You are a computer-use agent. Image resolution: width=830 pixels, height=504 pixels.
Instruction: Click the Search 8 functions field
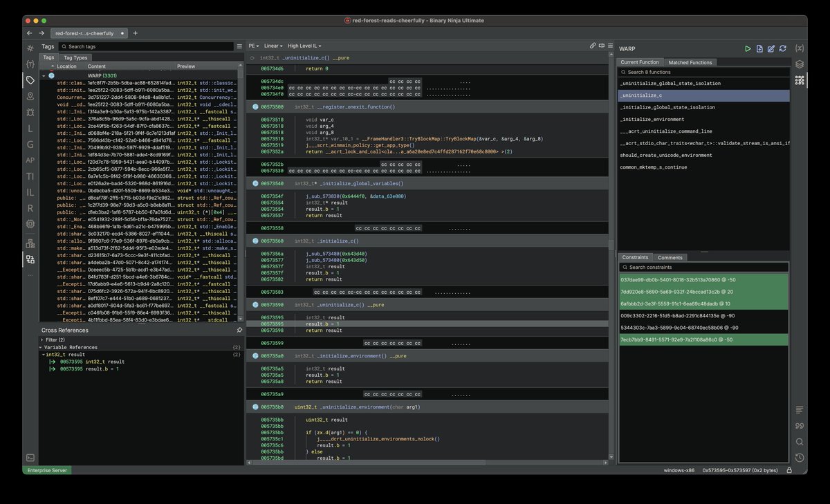point(703,72)
